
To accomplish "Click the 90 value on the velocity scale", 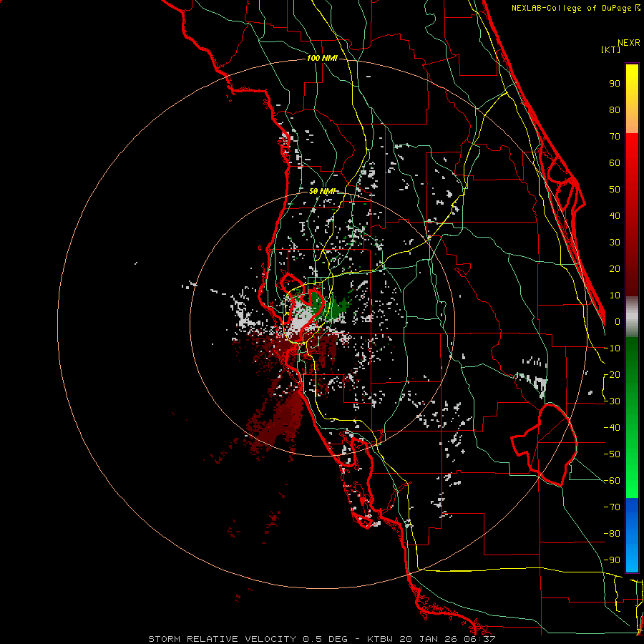I will (x=615, y=84).
